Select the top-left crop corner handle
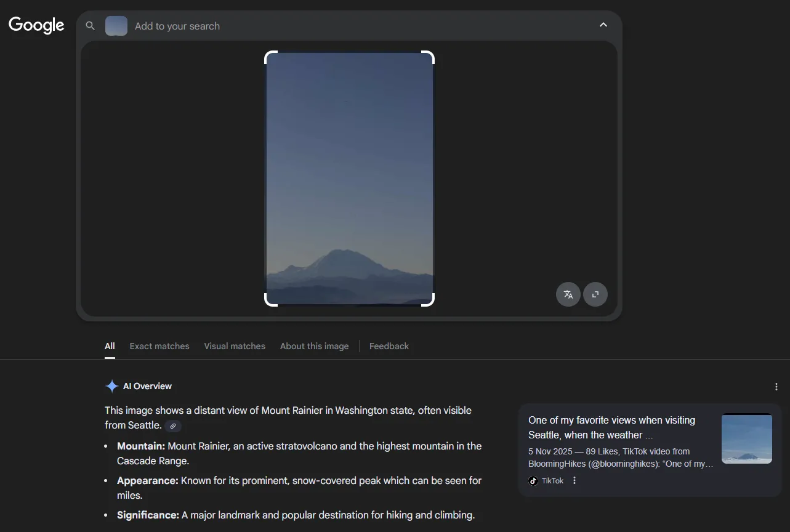790x532 pixels. coord(271,57)
